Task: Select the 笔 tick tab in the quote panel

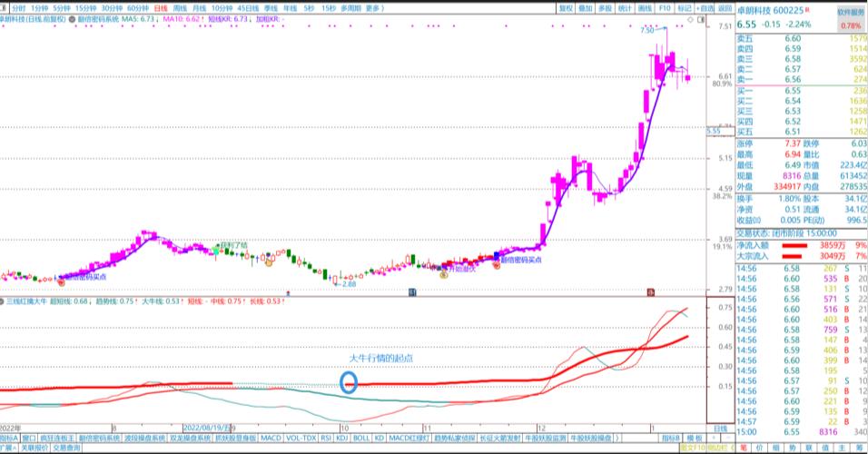Action: pos(743,448)
